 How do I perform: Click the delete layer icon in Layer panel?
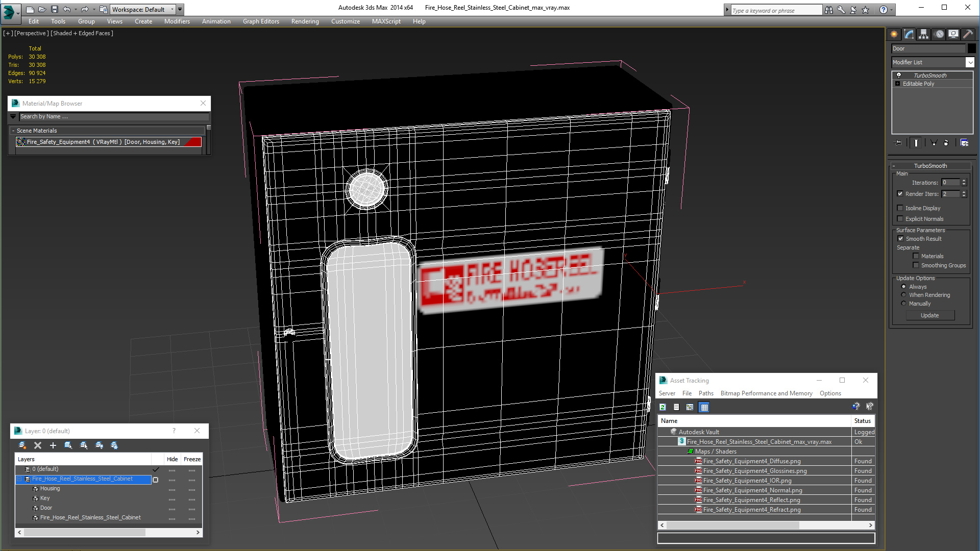click(x=38, y=445)
